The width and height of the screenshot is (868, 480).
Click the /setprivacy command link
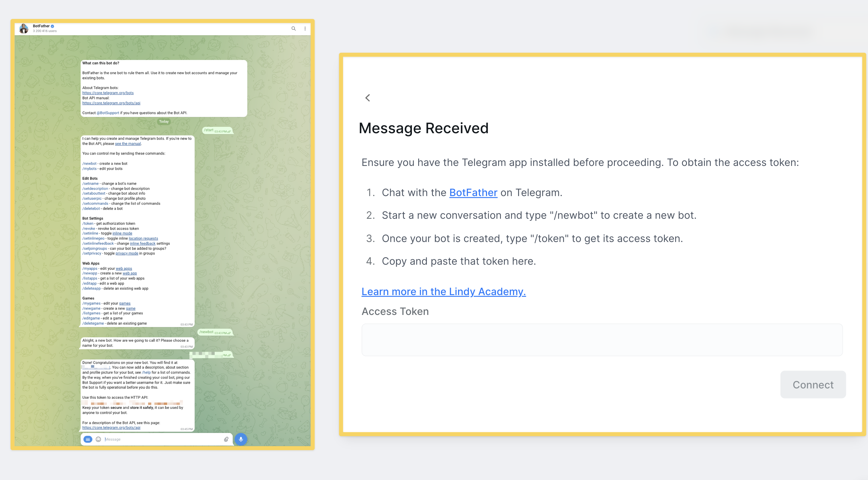coord(92,253)
